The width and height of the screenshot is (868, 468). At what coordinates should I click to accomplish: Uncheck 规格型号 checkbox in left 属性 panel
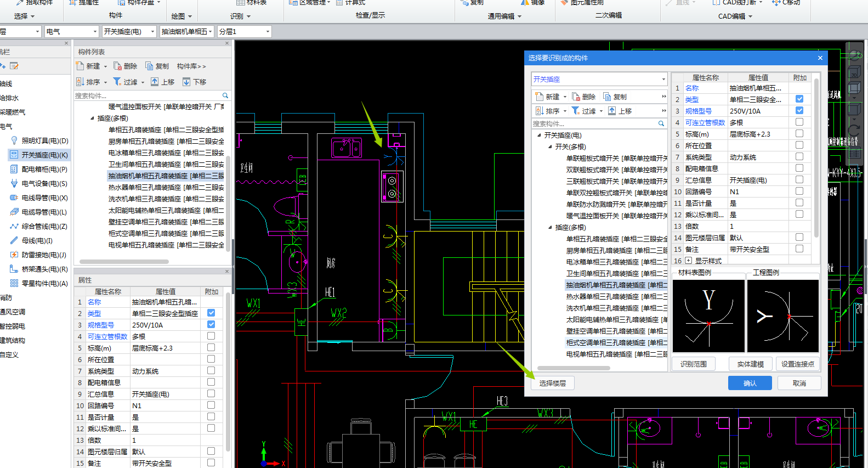coord(211,325)
